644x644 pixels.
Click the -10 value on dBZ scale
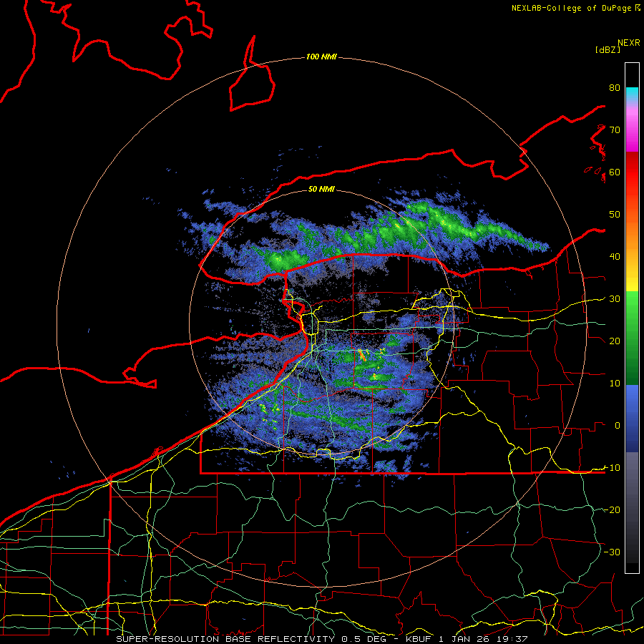pos(612,468)
